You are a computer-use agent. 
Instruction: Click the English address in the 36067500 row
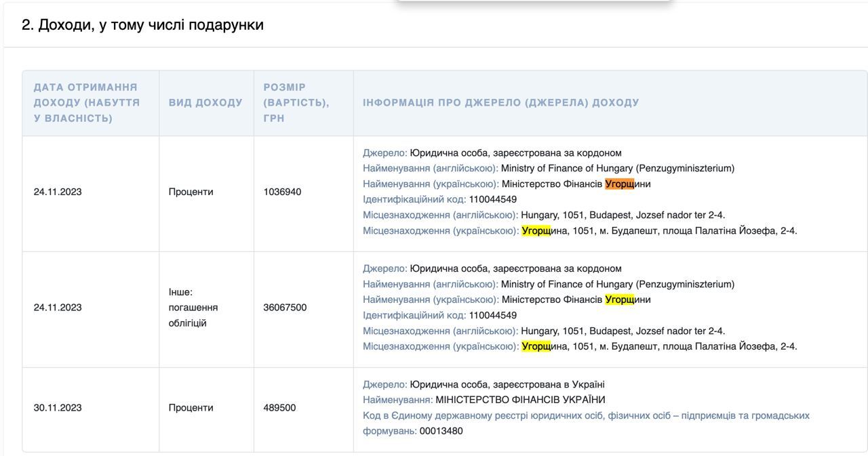pos(623,331)
